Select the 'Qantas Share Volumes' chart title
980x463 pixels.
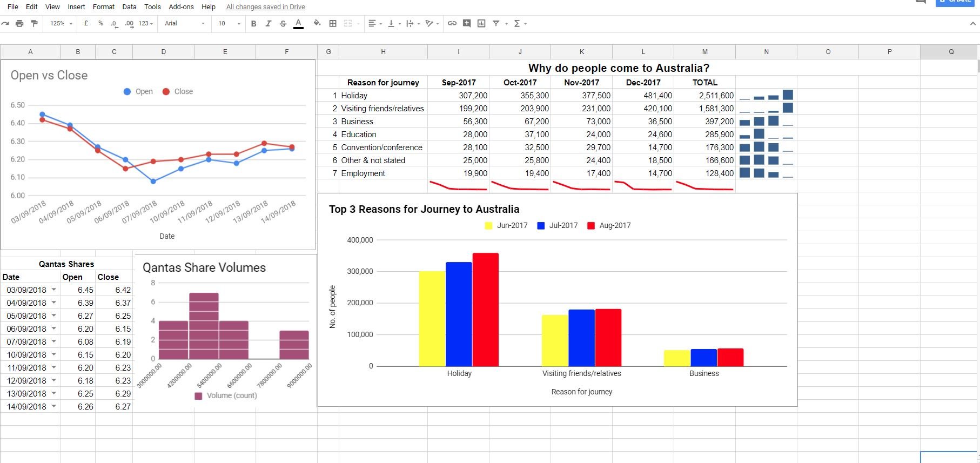click(204, 267)
